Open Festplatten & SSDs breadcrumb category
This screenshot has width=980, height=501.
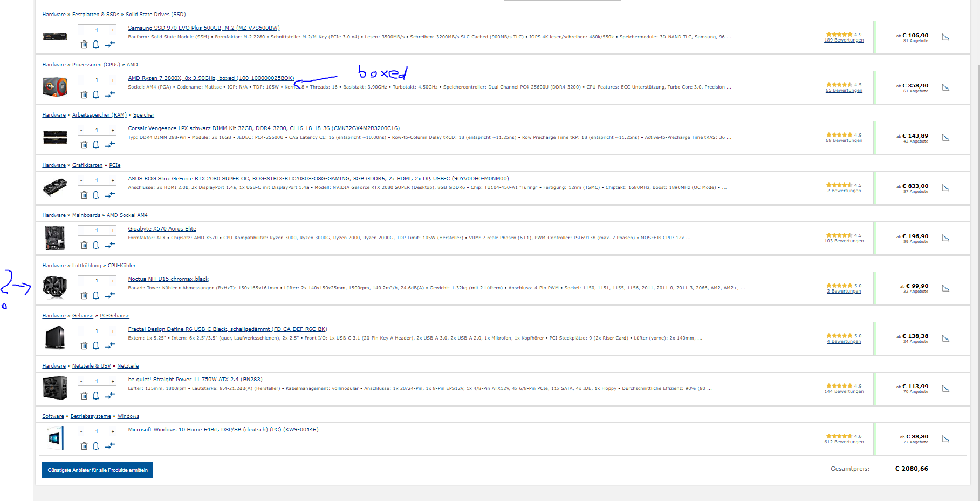pos(95,15)
